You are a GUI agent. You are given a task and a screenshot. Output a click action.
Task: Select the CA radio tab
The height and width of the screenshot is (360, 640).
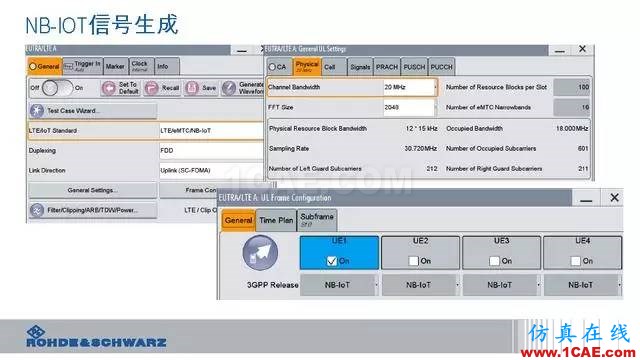click(x=279, y=67)
